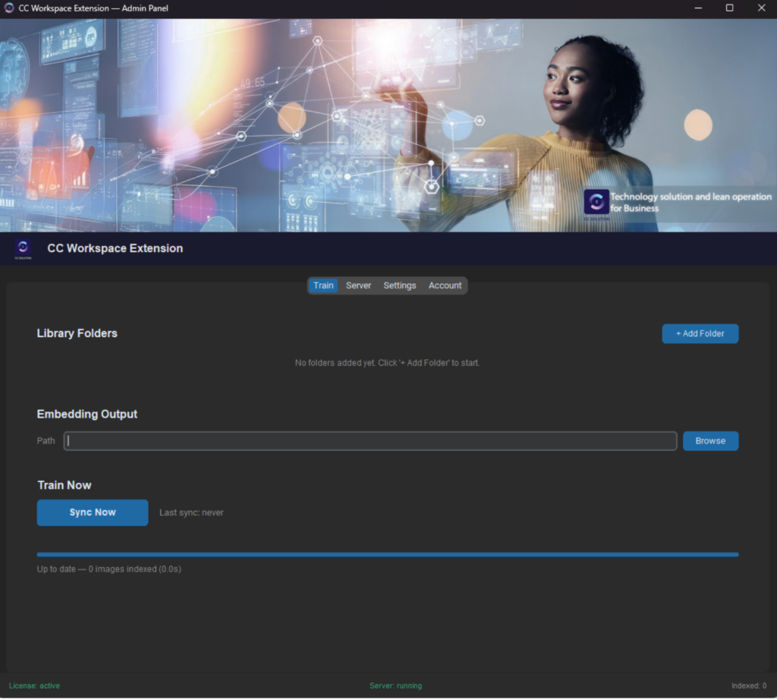The width and height of the screenshot is (777, 700).
Task: Click Browse to choose the embedding path
Action: pyautogui.click(x=710, y=441)
